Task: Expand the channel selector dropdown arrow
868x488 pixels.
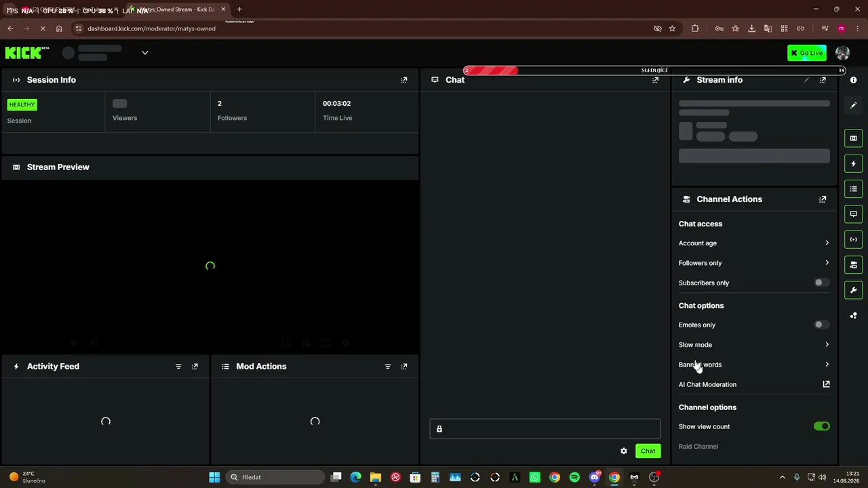Action: [x=145, y=53]
